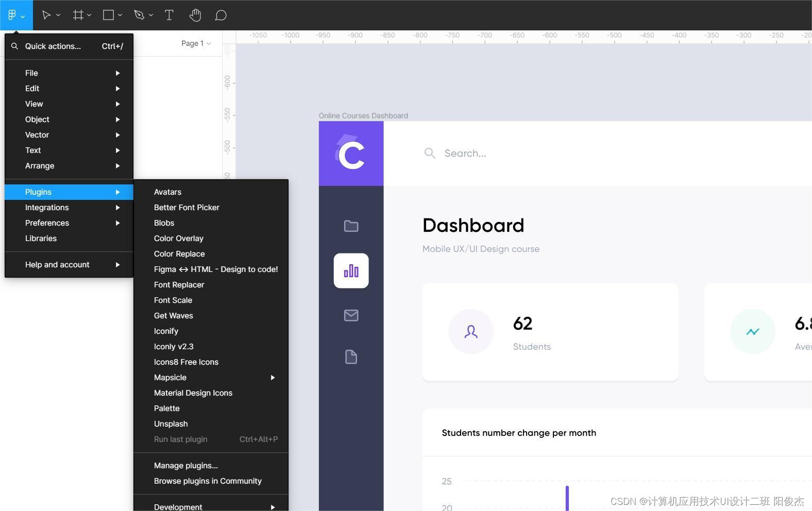Open the File menu
This screenshot has height=511, width=812.
pos(69,73)
